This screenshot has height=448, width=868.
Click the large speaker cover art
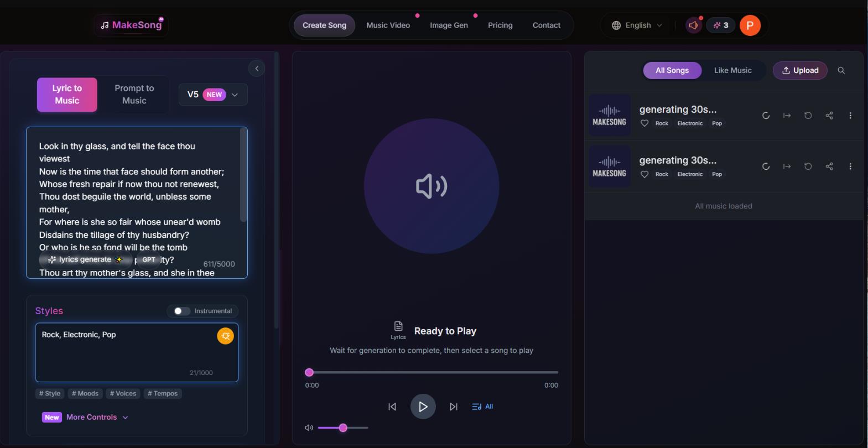(x=432, y=186)
